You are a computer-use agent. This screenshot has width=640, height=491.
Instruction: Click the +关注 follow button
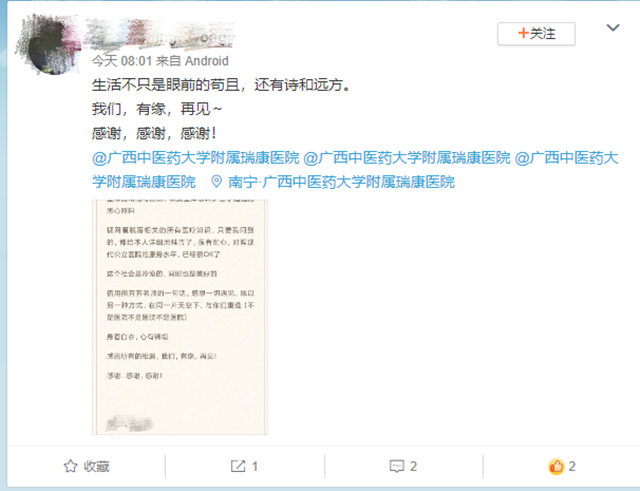click(x=536, y=33)
